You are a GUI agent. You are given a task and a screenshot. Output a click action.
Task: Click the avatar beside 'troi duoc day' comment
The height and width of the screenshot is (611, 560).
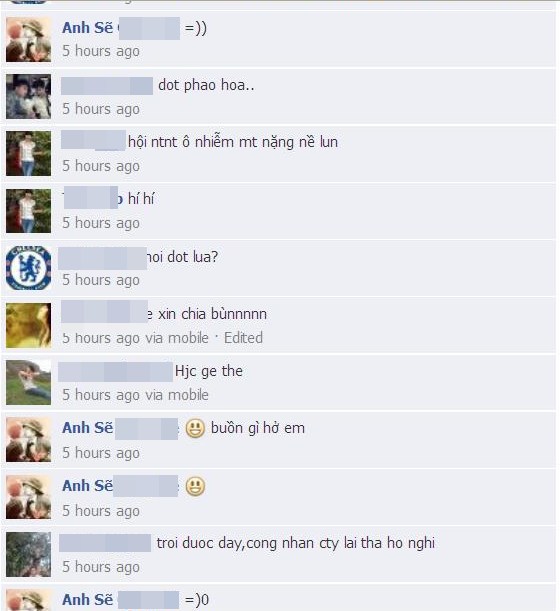pyautogui.click(x=28, y=554)
